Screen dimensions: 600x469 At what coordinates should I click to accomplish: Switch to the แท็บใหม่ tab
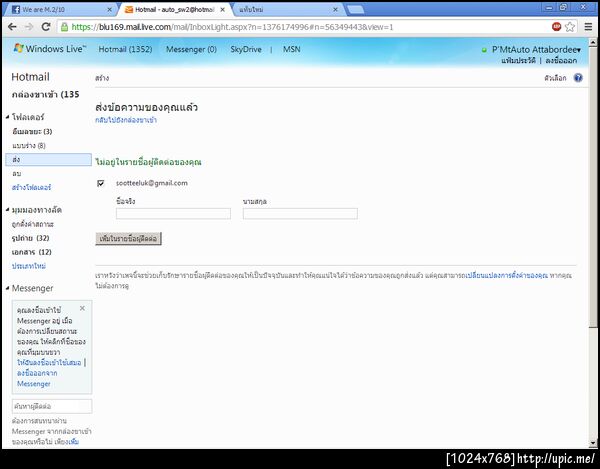[287, 10]
